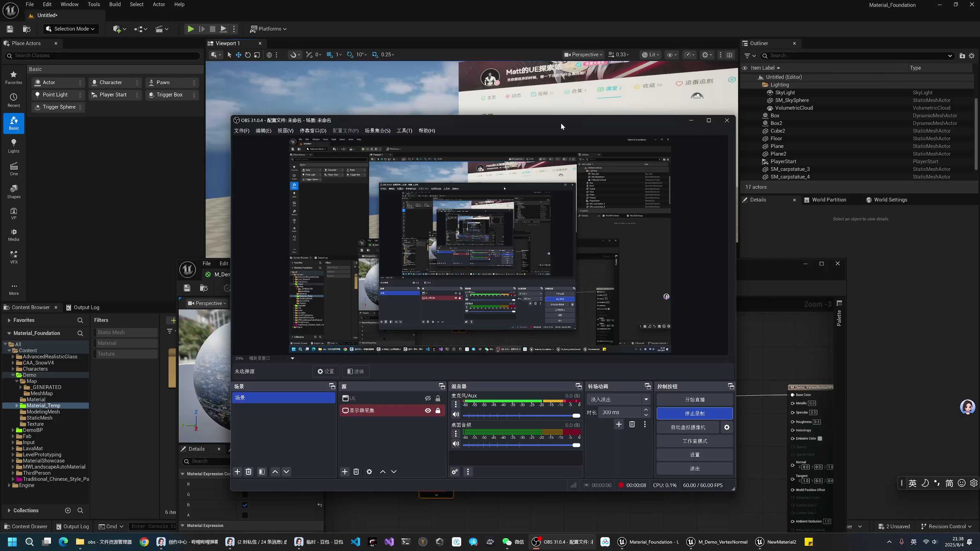Toggle the G channel checkbox
980x551 pixels.
[x=245, y=494]
